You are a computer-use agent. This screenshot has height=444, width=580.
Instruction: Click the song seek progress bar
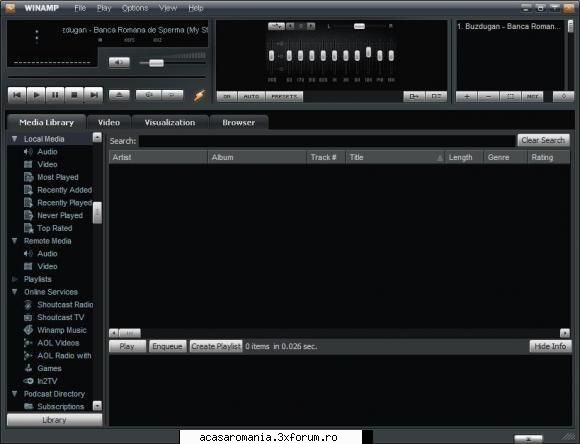[107, 77]
